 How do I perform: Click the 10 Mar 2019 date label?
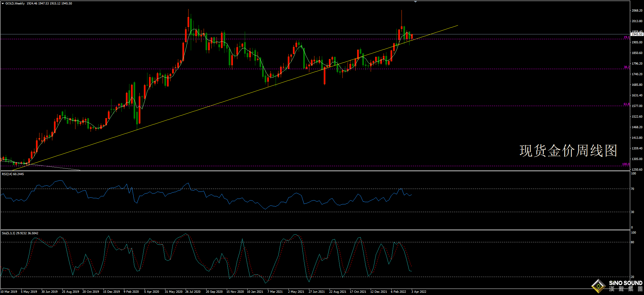pyautogui.click(x=9, y=292)
